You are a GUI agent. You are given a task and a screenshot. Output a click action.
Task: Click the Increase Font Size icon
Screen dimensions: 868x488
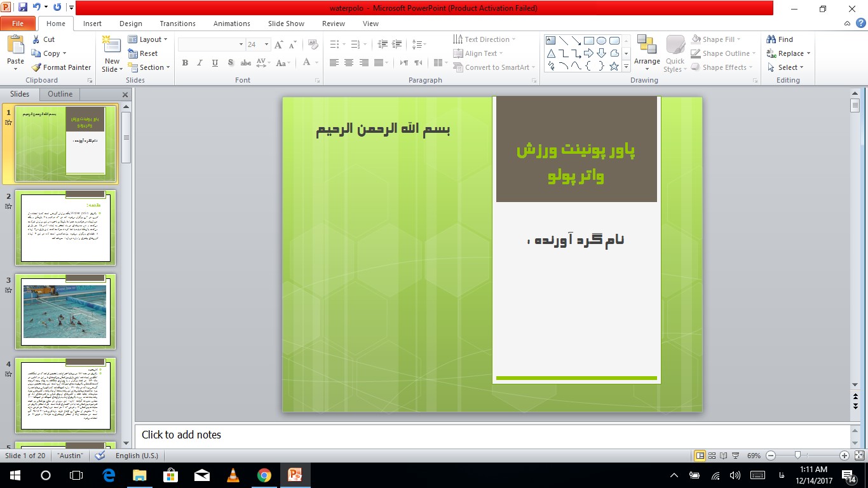[x=279, y=44]
